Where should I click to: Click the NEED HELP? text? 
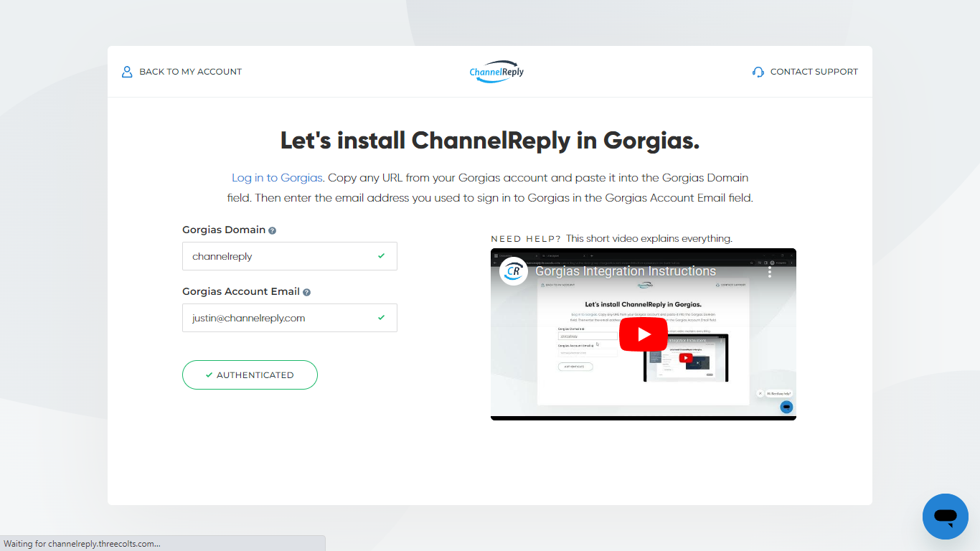point(526,239)
